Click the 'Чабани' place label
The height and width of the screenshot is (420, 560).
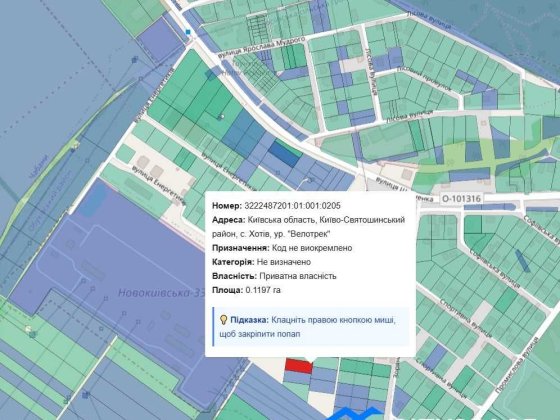click(x=38, y=167)
